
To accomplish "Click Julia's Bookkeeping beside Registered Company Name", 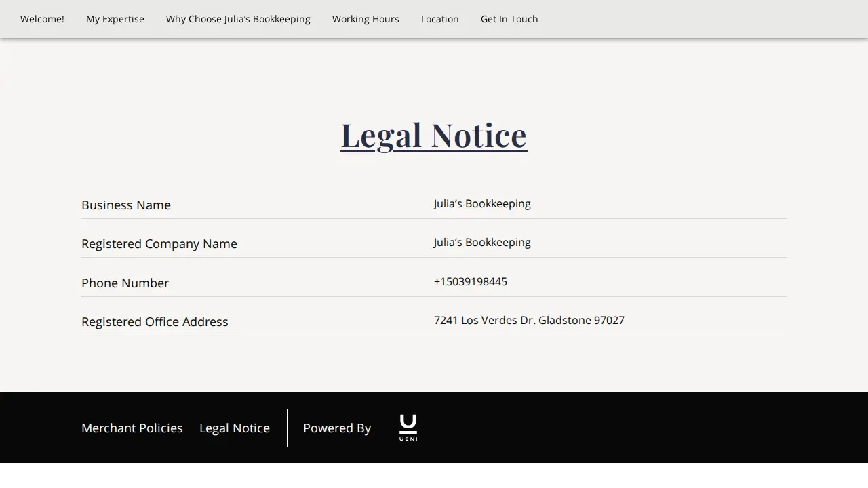I will point(482,242).
